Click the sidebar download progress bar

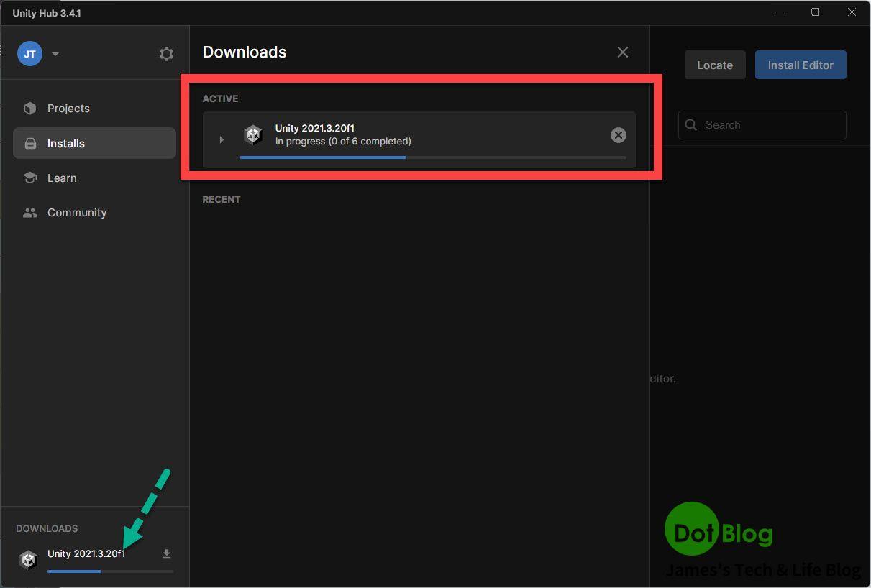(111, 571)
